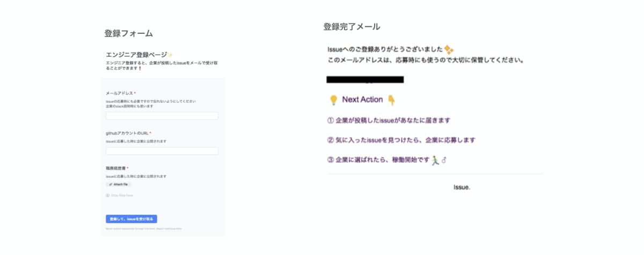644x255 pixels.
Task: Click step ① 企業が投稿したissueがあなたに届きます
Action: [389, 121]
